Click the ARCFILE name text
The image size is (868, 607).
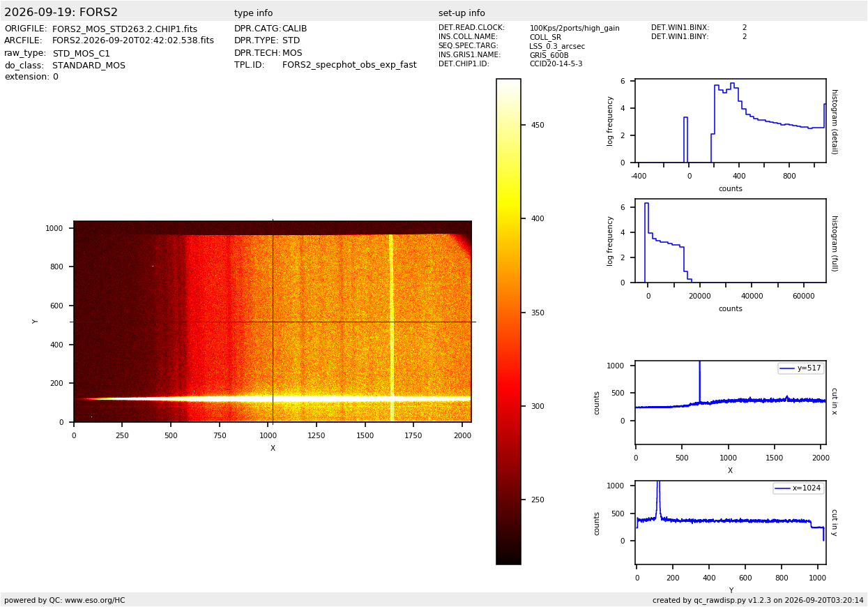tap(133, 41)
